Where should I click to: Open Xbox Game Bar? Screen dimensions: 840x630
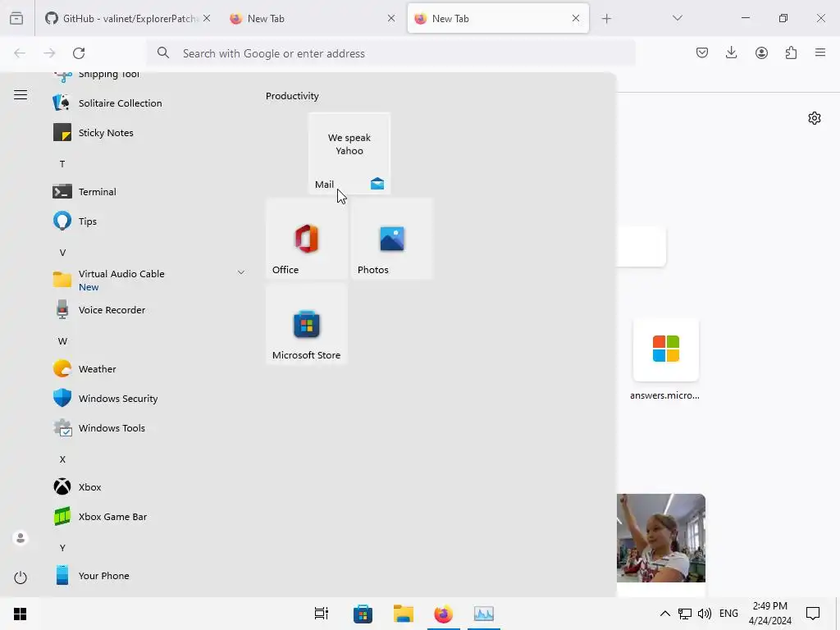click(x=148, y=517)
